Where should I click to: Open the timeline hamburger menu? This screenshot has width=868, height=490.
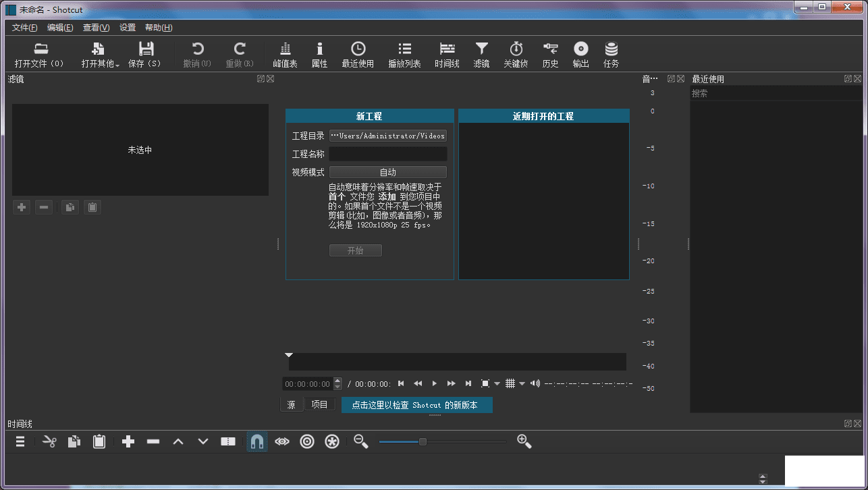click(x=20, y=442)
